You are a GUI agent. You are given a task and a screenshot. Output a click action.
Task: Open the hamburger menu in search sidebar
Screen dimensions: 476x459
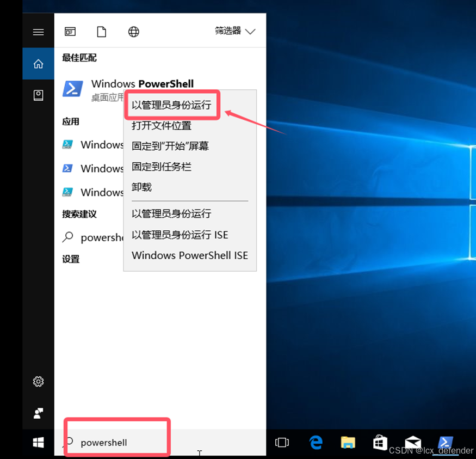point(38,32)
